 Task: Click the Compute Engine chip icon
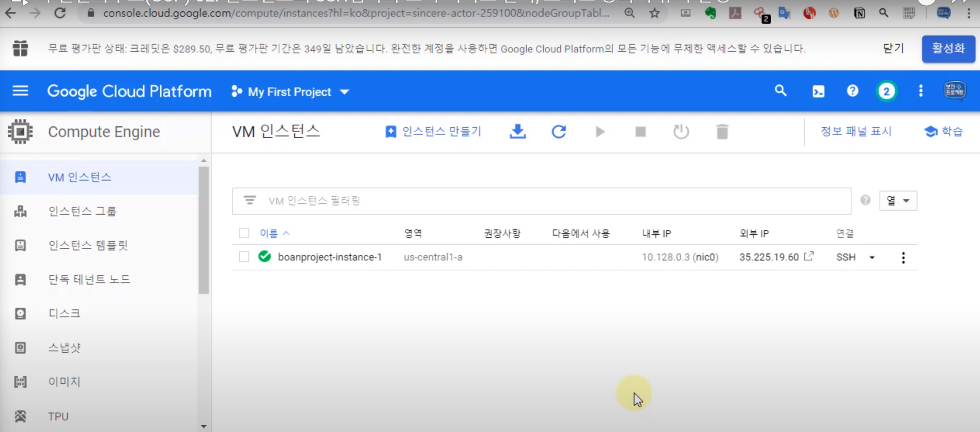coord(21,132)
